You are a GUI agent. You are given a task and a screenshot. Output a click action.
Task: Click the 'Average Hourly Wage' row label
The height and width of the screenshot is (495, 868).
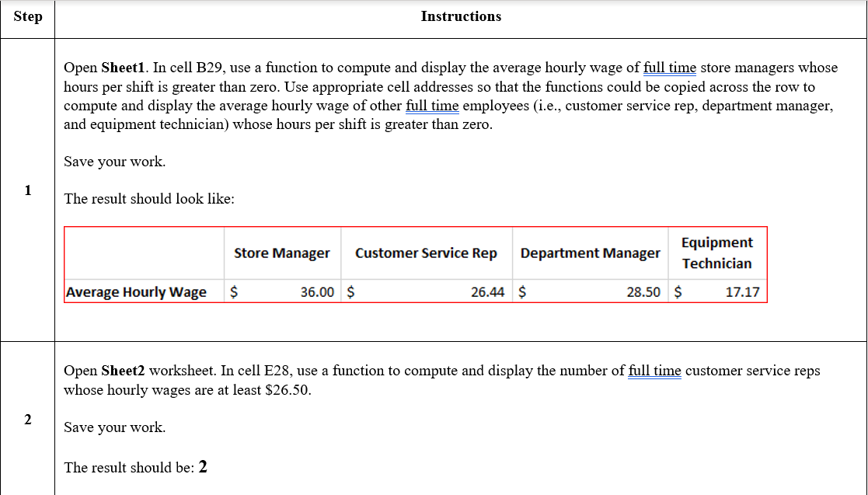[x=136, y=291]
